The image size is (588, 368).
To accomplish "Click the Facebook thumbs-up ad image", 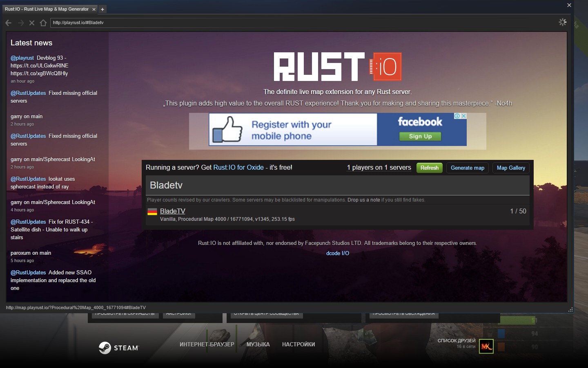I will (228, 129).
